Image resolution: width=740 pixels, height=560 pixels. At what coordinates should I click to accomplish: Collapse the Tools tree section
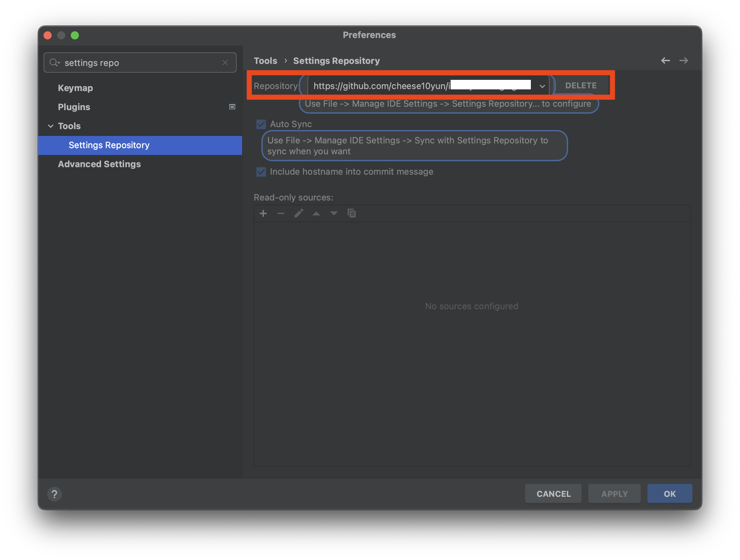[51, 126]
